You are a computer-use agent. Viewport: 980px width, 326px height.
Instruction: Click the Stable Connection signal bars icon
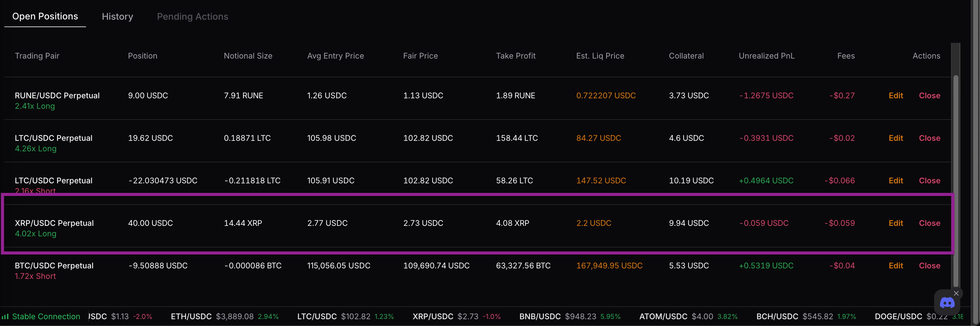(x=5, y=316)
